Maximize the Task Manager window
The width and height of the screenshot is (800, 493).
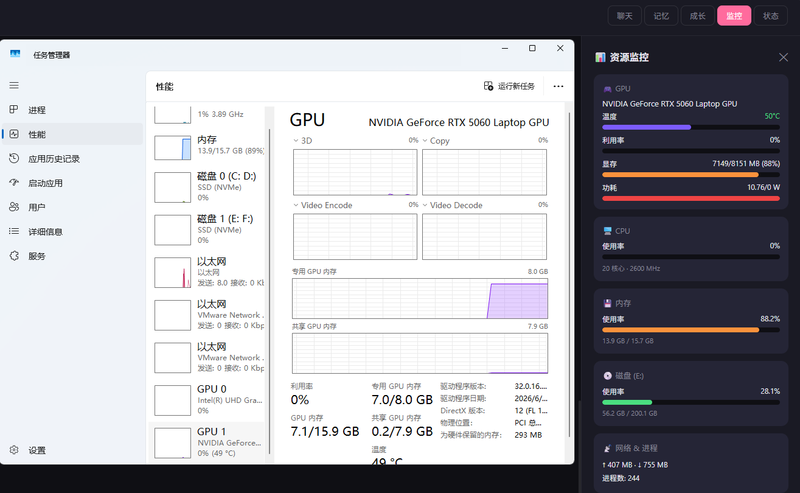point(532,48)
